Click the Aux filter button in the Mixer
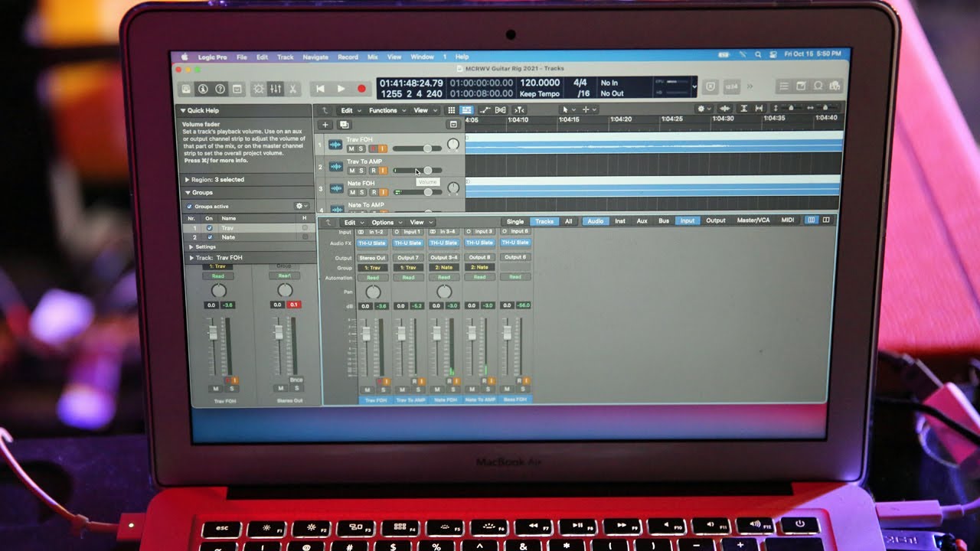Screen dimensions: 980x551 pos(642,221)
